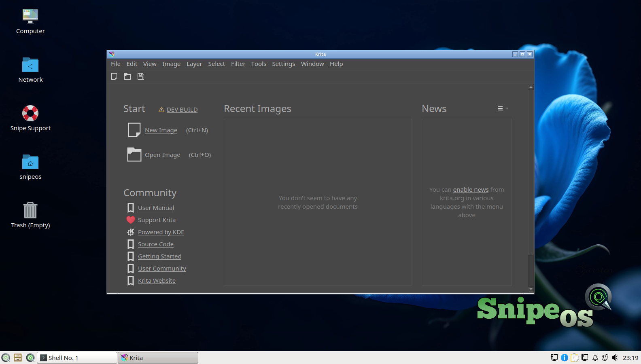
Task: Click the Recent Images heading
Action: (x=257, y=109)
